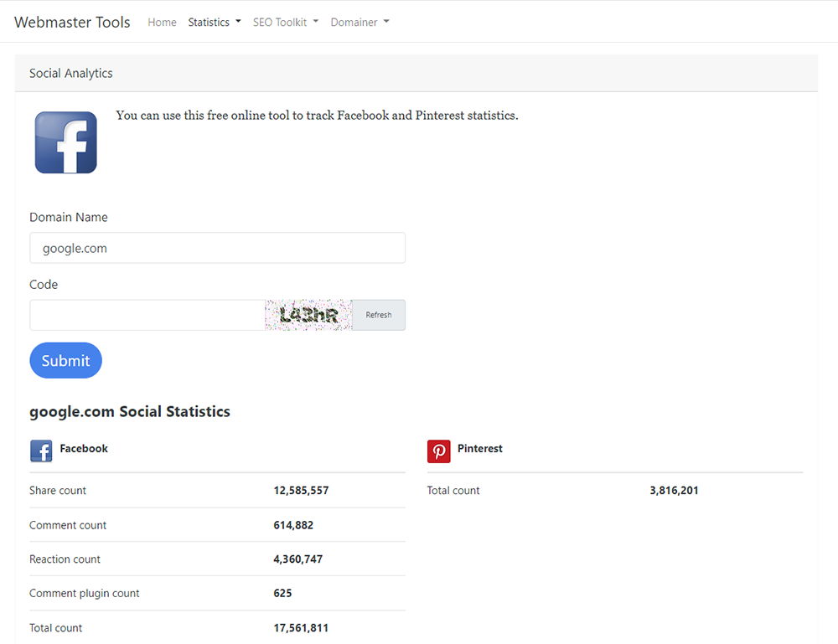Expand the Statistics dropdown menu
Viewport: 838px width, 644px height.
(x=215, y=23)
